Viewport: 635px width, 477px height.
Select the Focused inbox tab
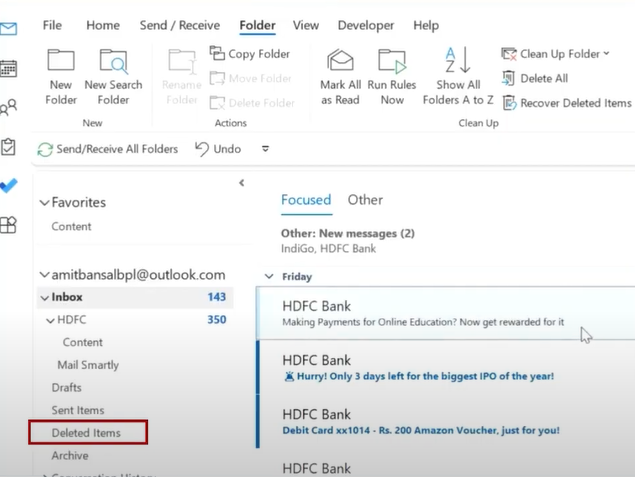306,200
